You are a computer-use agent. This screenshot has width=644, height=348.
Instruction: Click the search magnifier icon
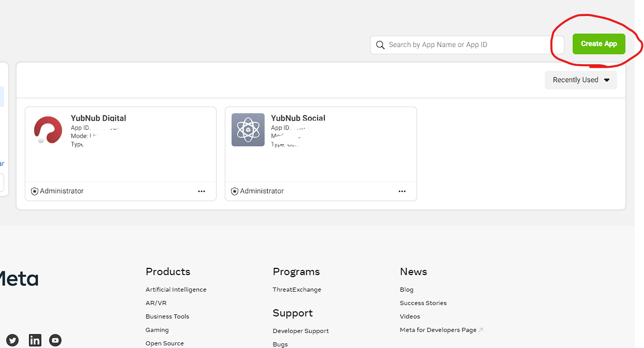click(x=380, y=45)
